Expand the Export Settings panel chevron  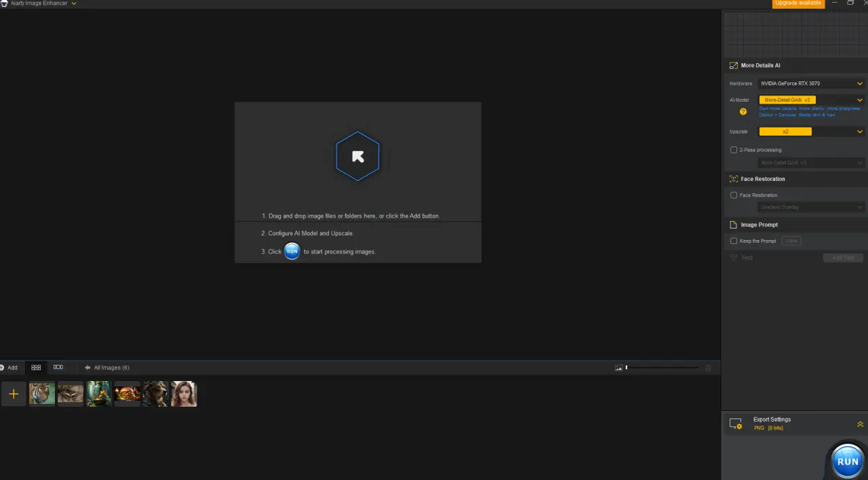point(860,424)
